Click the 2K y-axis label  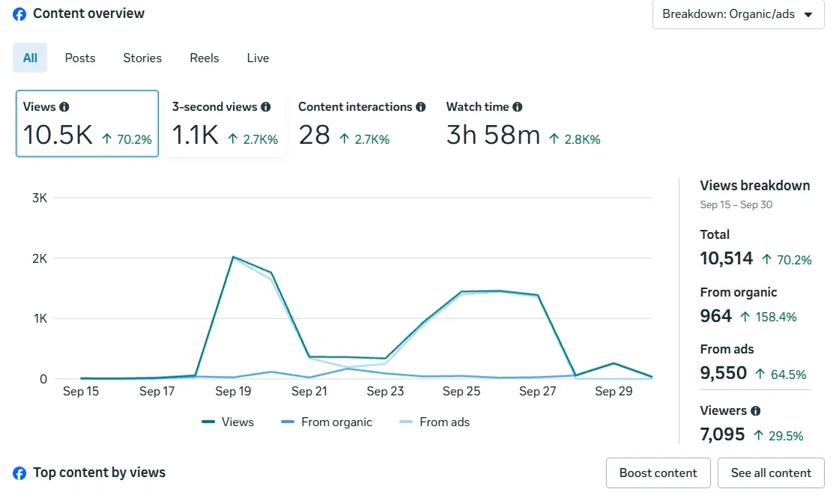coord(40,258)
